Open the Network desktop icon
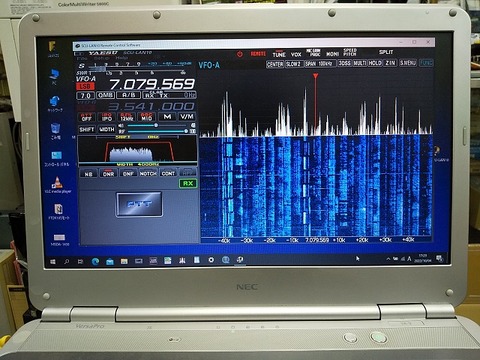This screenshot has width=480, height=360. click(55, 103)
